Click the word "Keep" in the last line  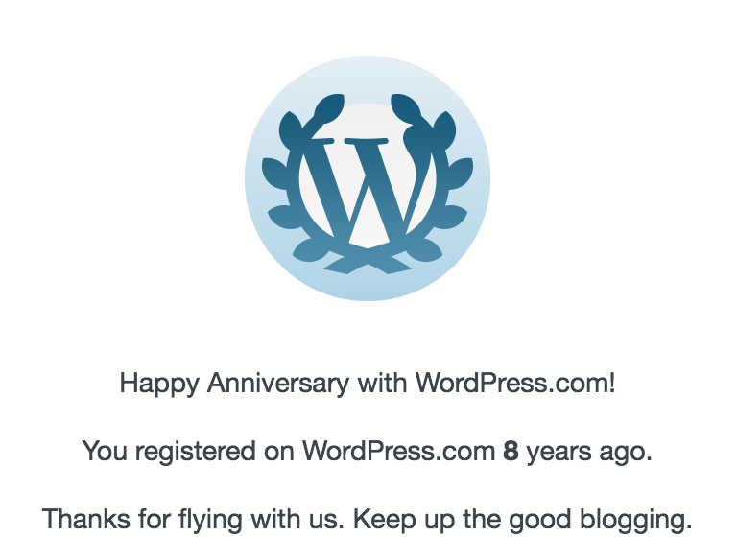382,520
